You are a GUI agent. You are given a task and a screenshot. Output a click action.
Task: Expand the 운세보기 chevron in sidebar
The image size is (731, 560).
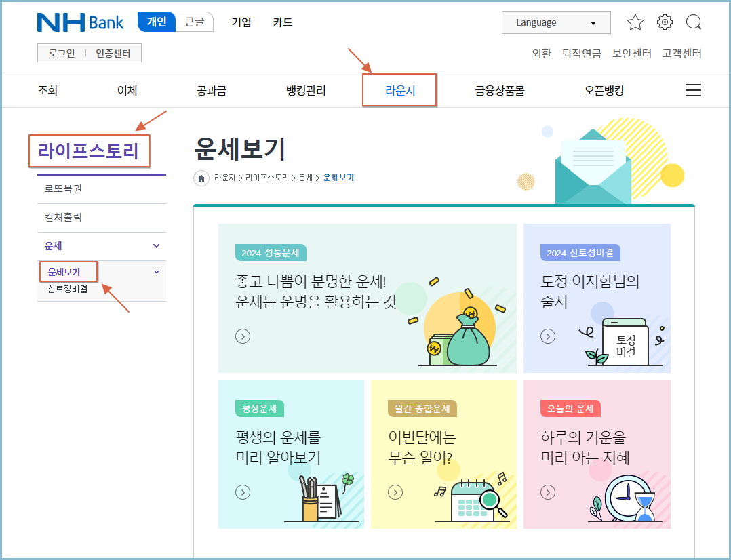[x=157, y=271]
